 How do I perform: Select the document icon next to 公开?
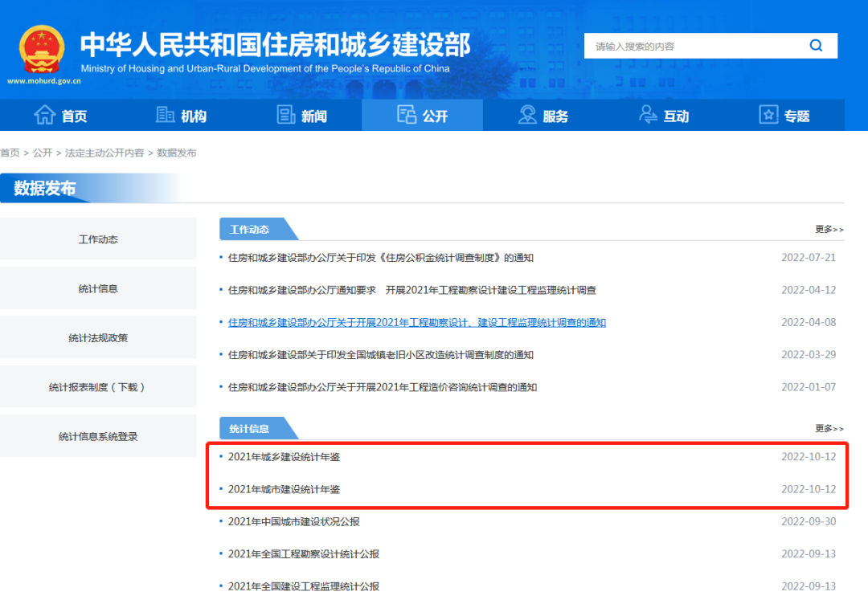coord(407,114)
